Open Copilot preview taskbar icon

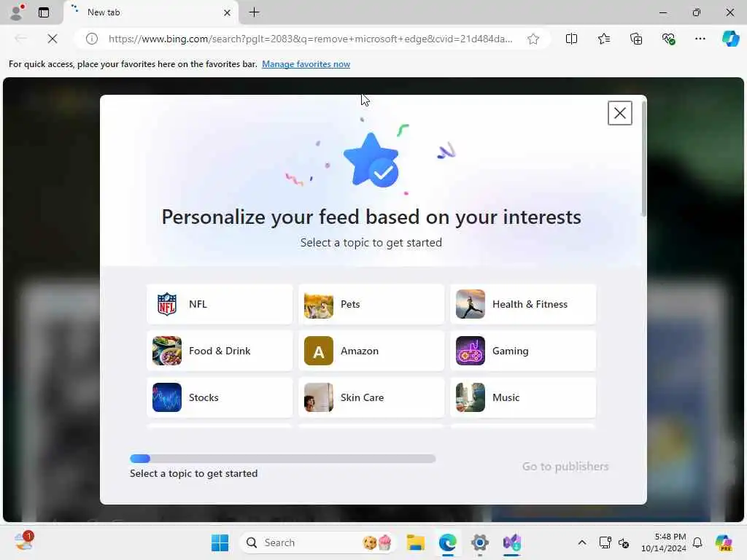pyautogui.click(x=724, y=542)
